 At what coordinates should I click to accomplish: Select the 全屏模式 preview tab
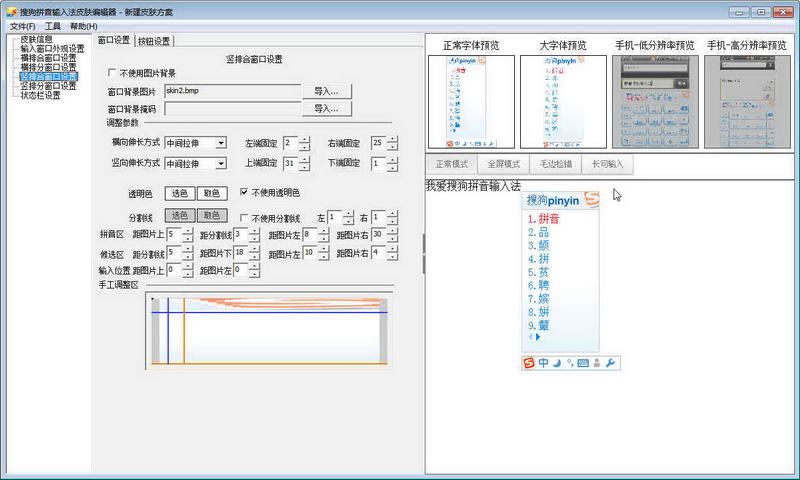504,164
